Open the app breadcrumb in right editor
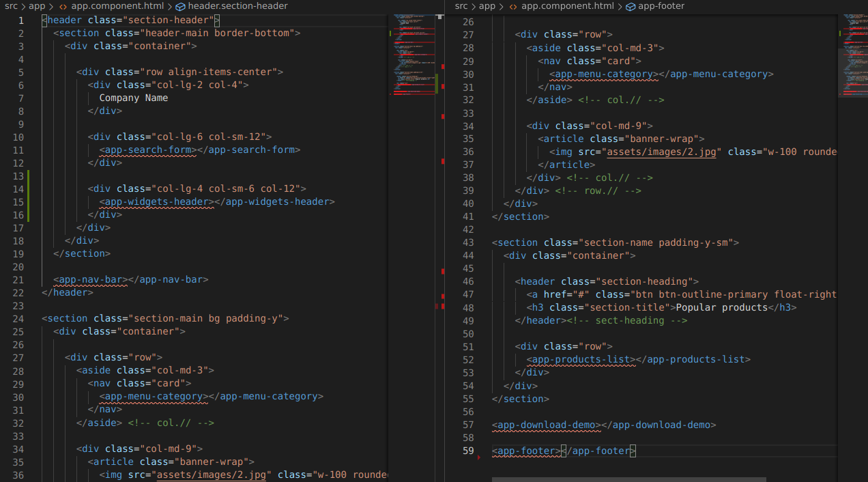The height and width of the screenshot is (482, 868). [487, 6]
